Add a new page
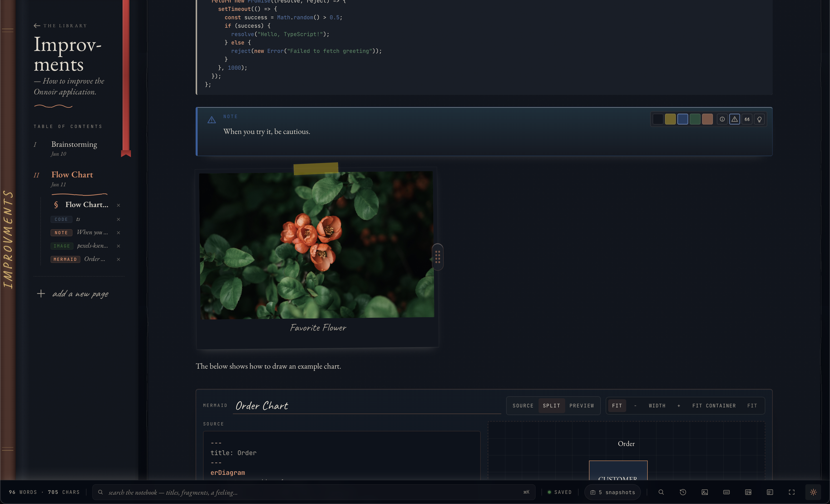The height and width of the screenshot is (504, 830). [72, 294]
